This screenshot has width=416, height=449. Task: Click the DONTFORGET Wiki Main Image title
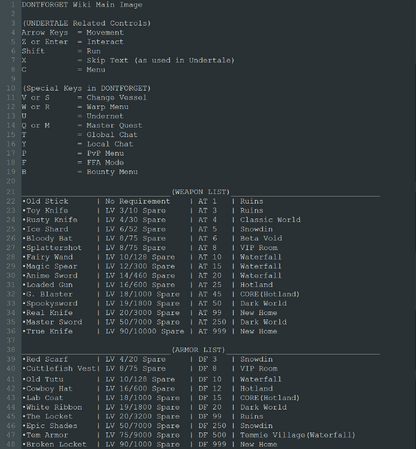tap(82, 5)
